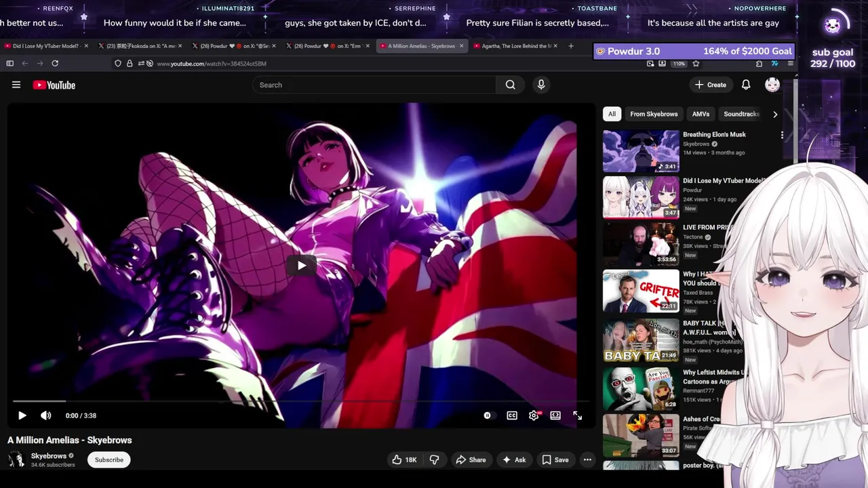Save the video to a playlist

555,460
